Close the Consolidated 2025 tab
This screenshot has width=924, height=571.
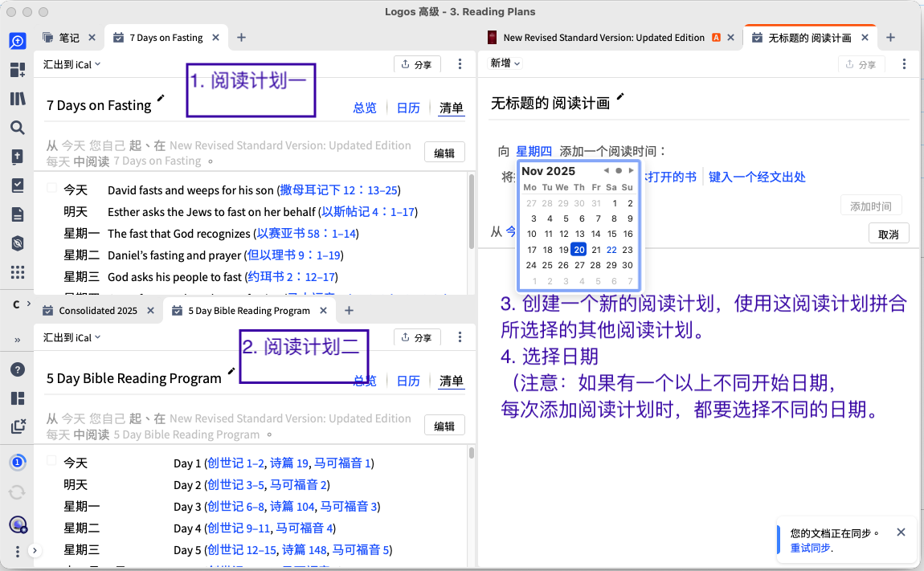click(x=151, y=311)
